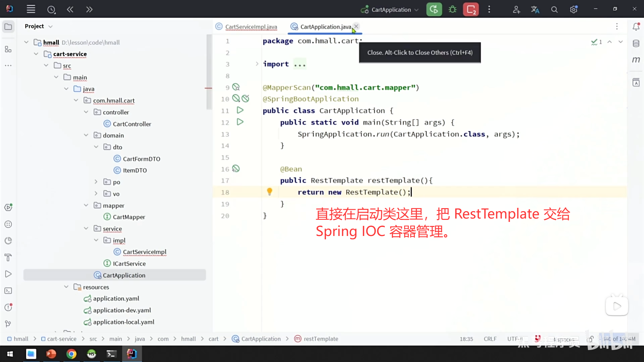Open the Database tool window
This screenshot has width=644, height=362.
(636, 43)
